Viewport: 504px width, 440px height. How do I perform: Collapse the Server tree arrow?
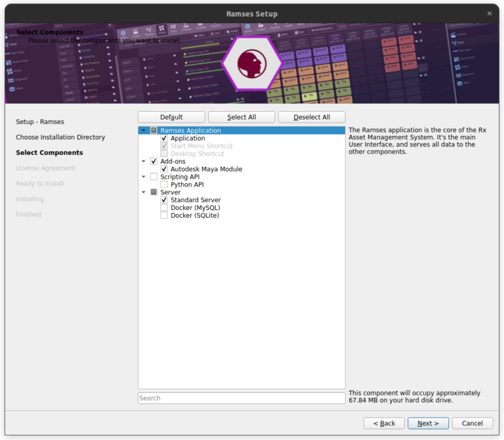[x=144, y=192]
